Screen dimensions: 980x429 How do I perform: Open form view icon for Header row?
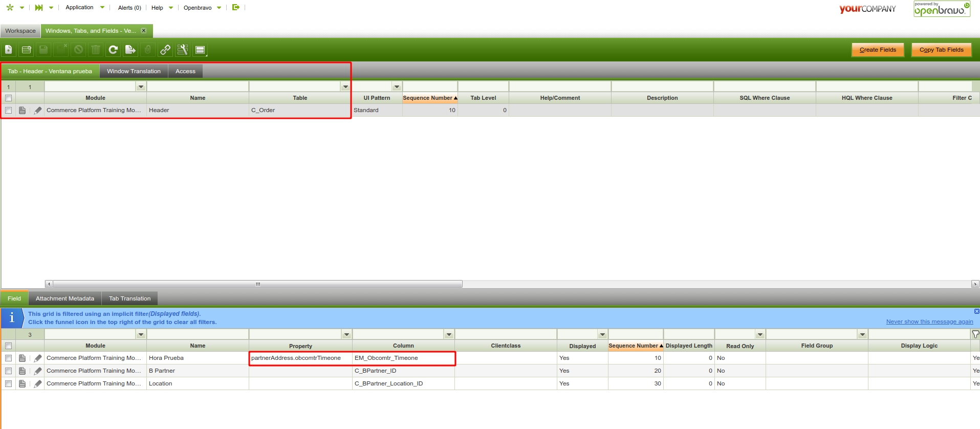(x=22, y=110)
